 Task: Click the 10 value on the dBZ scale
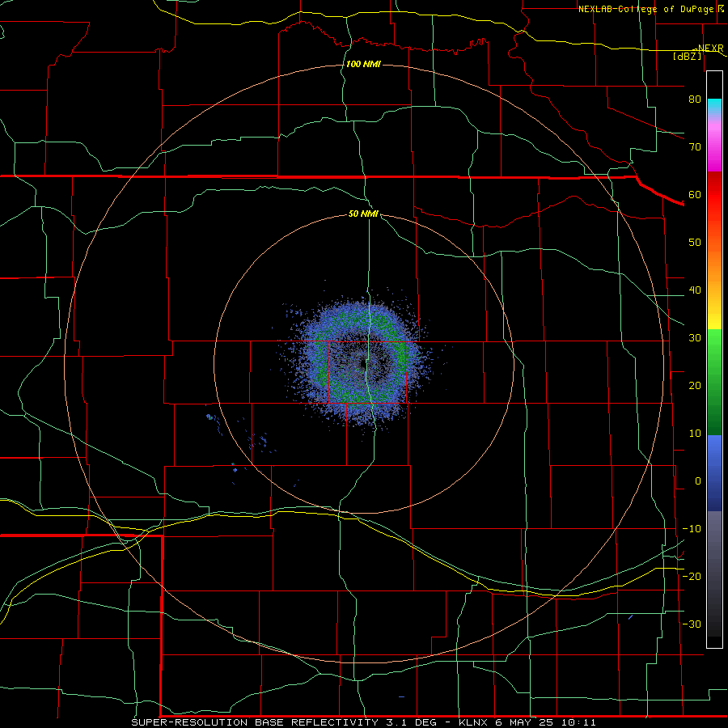click(x=695, y=434)
